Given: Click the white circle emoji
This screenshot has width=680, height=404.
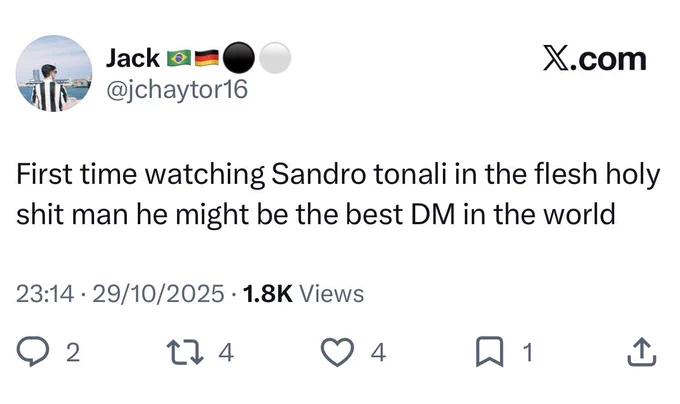Looking at the screenshot, I should tap(275, 58).
